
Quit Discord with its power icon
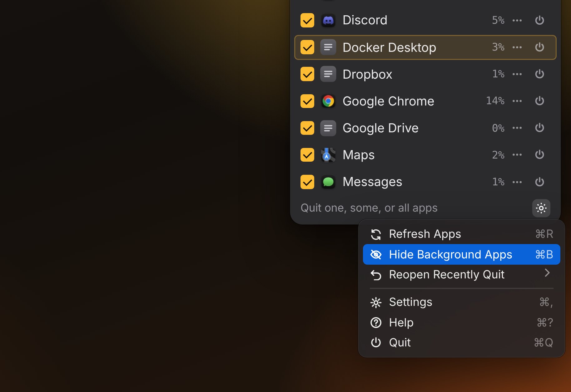539,20
